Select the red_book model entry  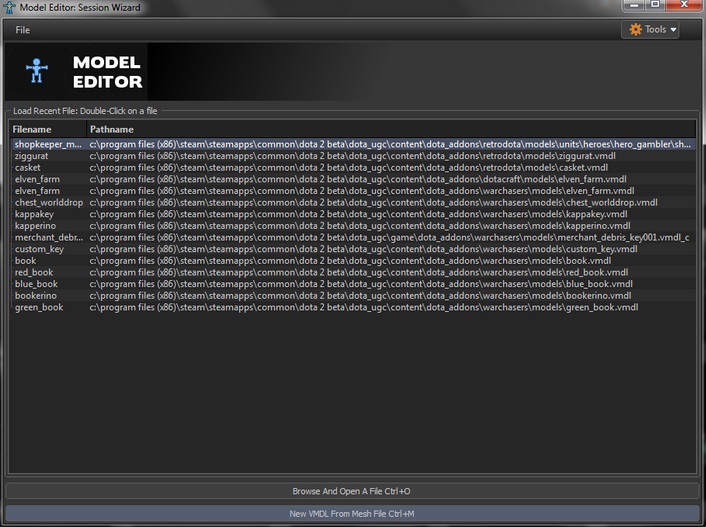(x=34, y=272)
